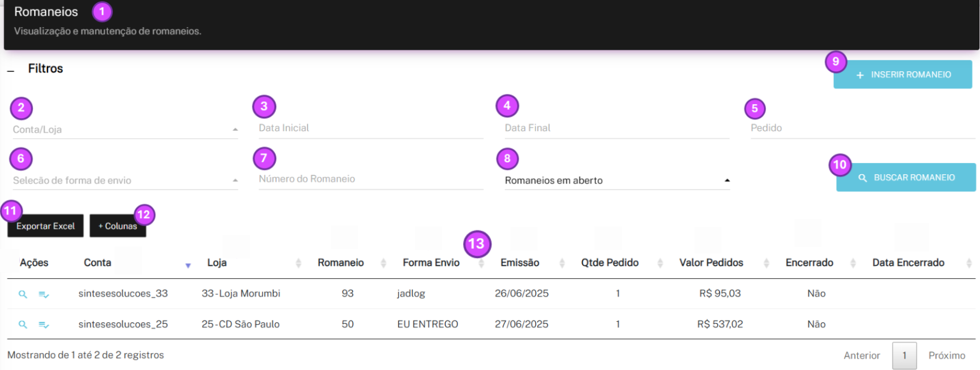Select page 1 in pagination
980x370 pixels.
click(904, 356)
